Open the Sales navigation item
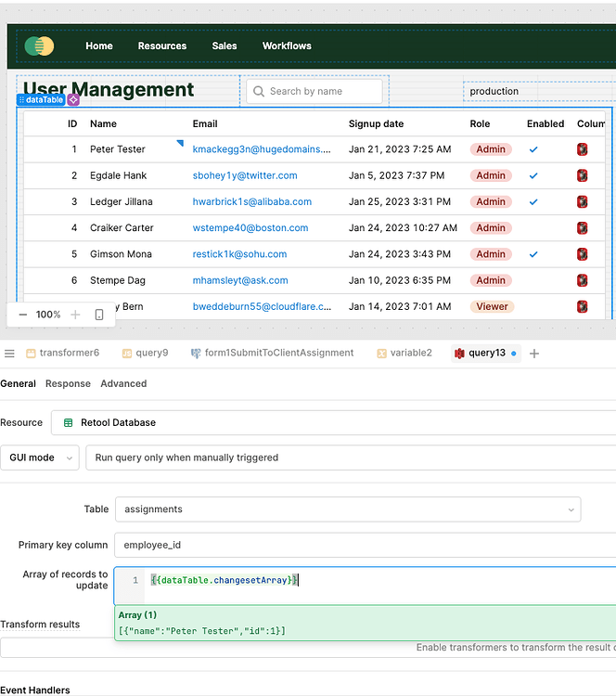Viewport: 616px width, 696px height. 225,45
